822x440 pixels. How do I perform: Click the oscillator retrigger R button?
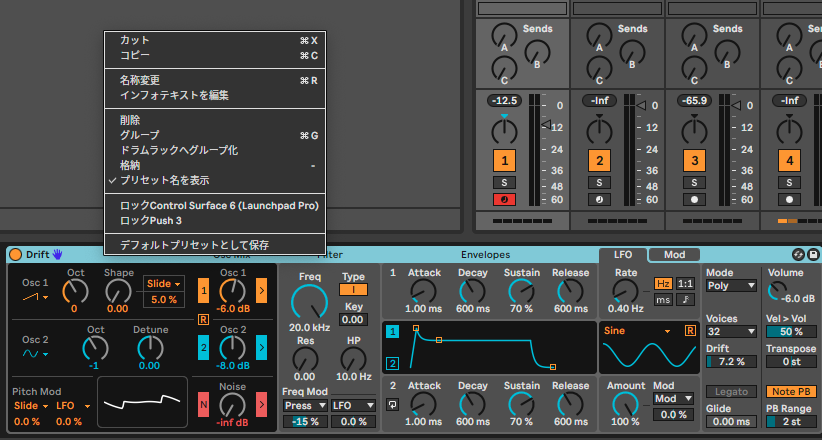pyautogui.click(x=203, y=318)
